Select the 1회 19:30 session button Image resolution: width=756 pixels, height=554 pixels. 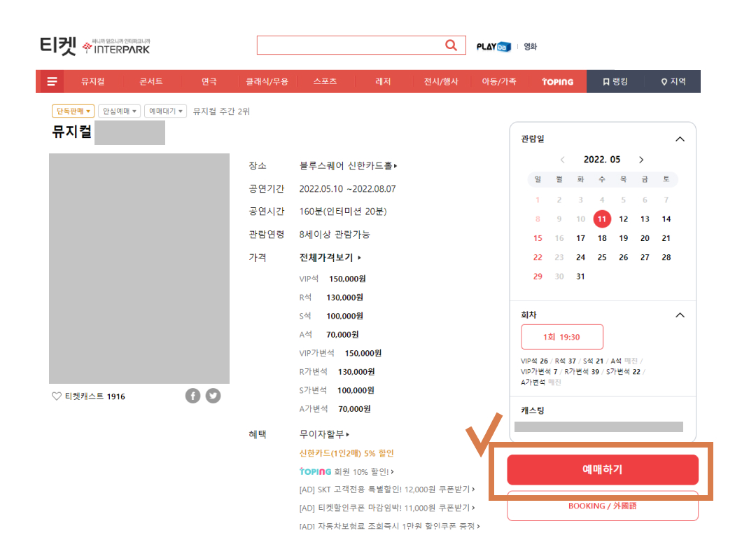tap(562, 337)
